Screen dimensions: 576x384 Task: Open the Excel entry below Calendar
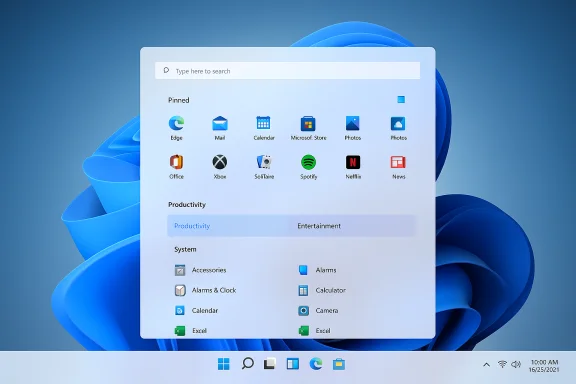pyautogui.click(x=191, y=331)
